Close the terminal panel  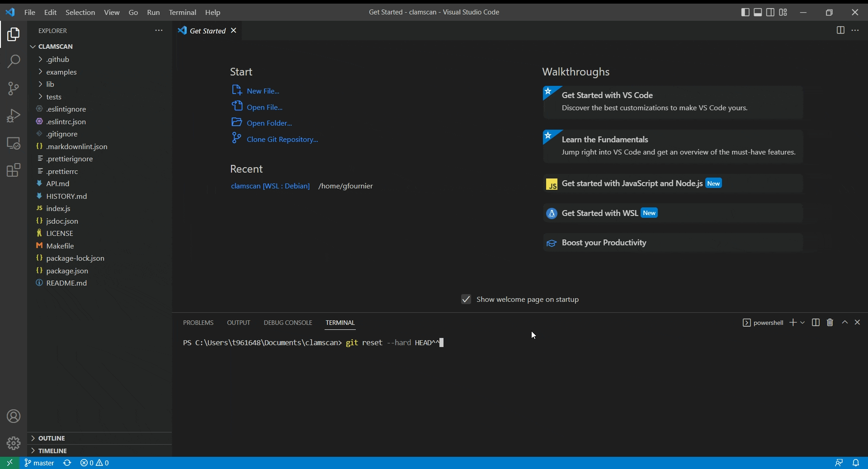point(857,322)
